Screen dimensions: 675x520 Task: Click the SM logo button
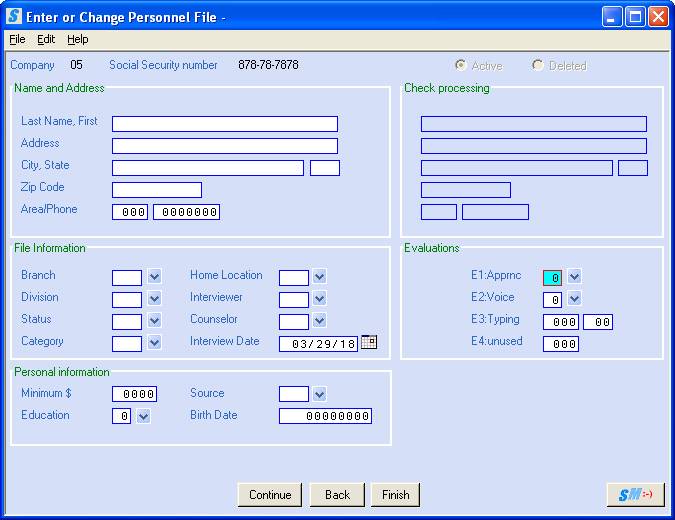coord(635,495)
